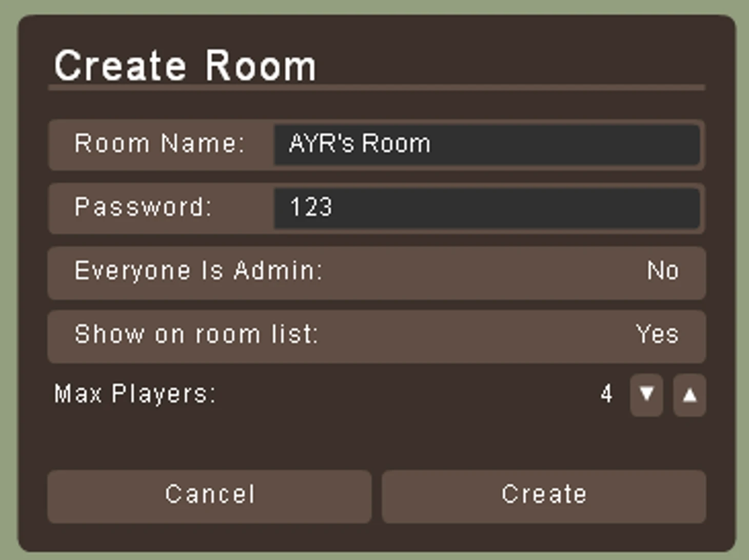This screenshot has height=560, width=749.
Task: Click the 'No' value for admin setting
Action: [x=663, y=271]
